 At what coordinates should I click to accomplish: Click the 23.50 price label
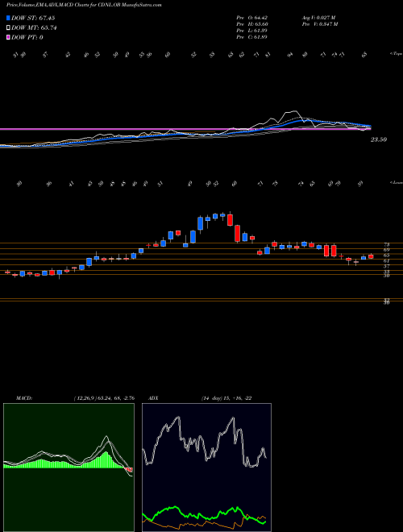coord(379,139)
